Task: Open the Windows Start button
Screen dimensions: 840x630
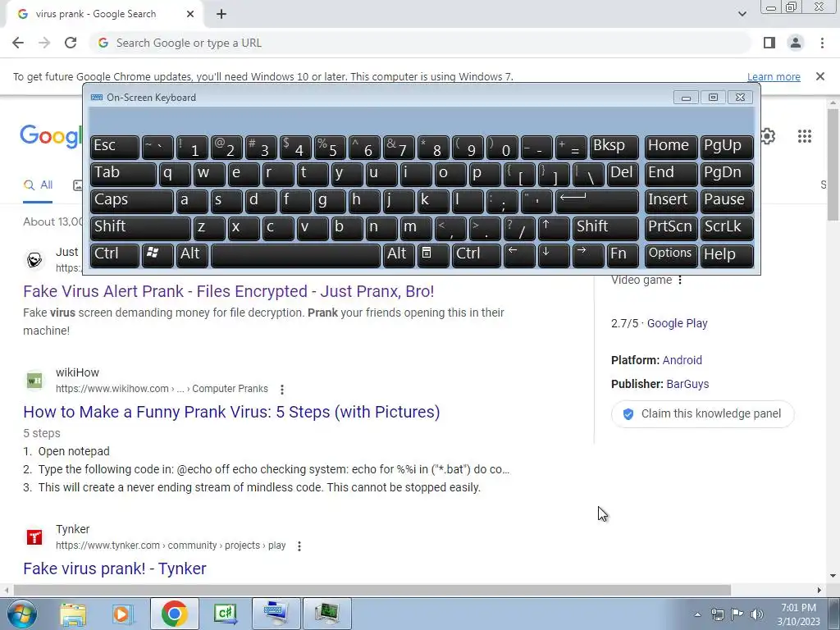Action: tap(21, 614)
